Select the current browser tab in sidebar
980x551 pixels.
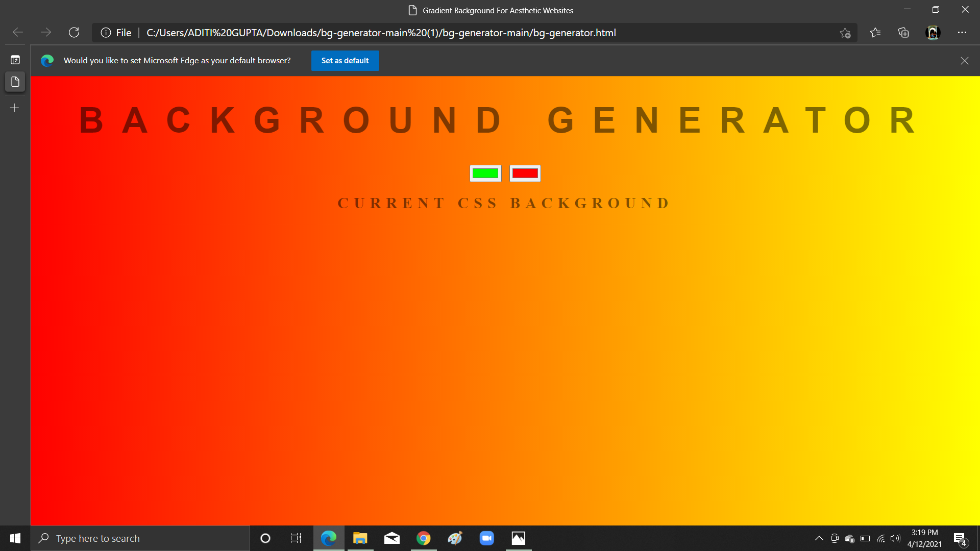tap(15, 82)
